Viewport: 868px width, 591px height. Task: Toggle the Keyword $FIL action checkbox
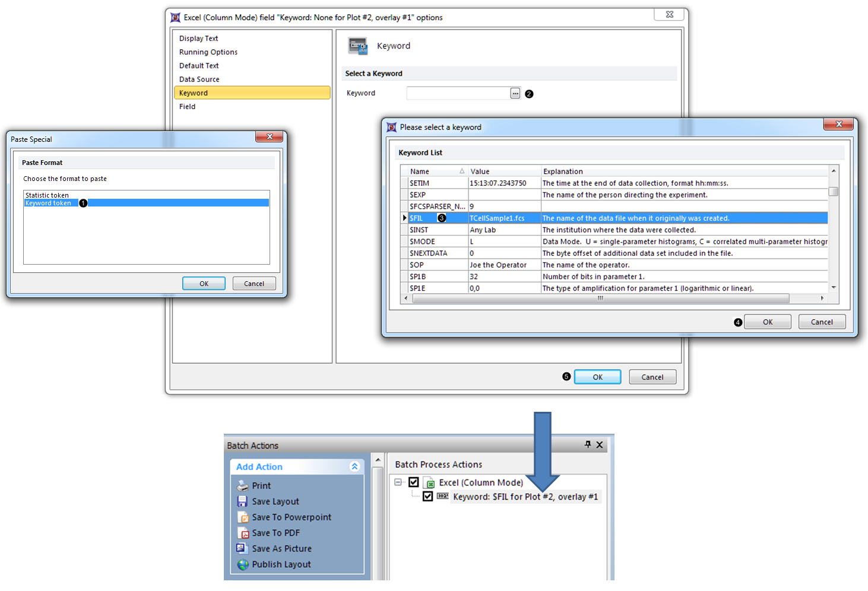tap(427, 497)
